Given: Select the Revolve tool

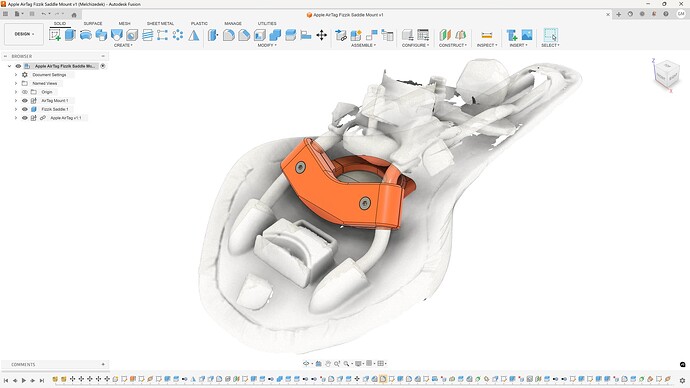Looking at the screenshot, I should click(86, 35).
